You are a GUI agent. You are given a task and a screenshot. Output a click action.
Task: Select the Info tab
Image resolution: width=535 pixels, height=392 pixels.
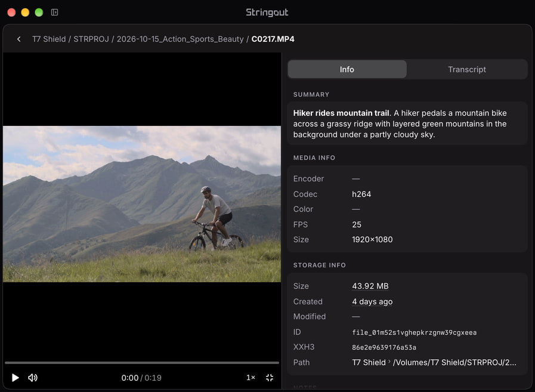[x=347, y=69]
